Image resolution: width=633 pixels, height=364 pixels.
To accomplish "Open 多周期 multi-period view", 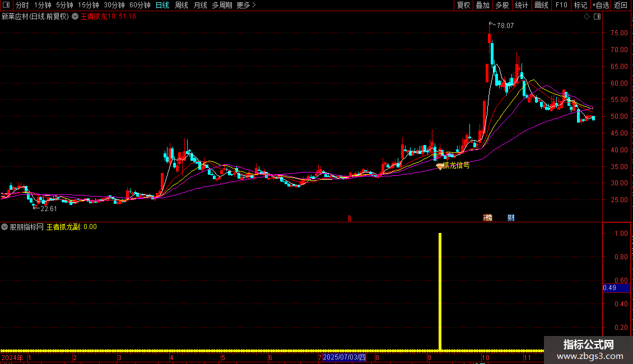I will [222, 5].
